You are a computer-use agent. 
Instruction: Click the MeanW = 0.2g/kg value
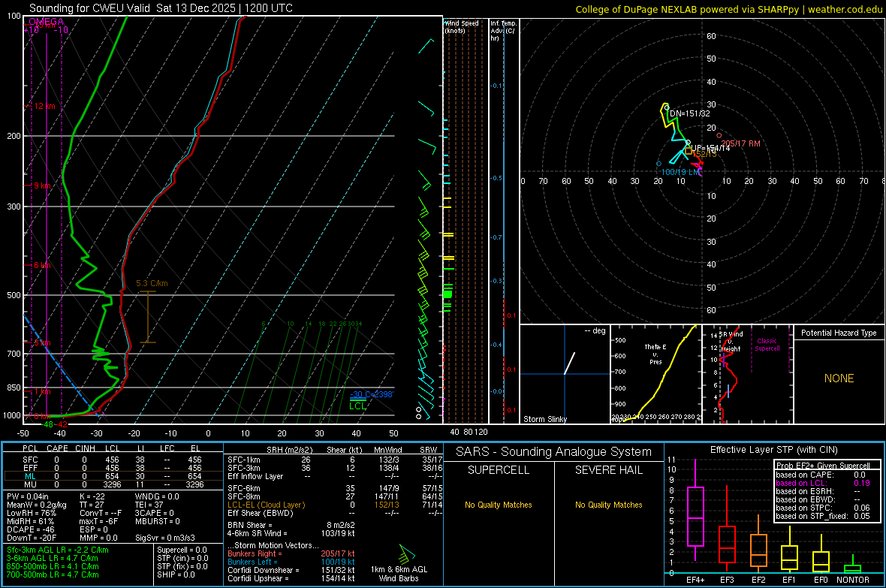click(36, 505)
